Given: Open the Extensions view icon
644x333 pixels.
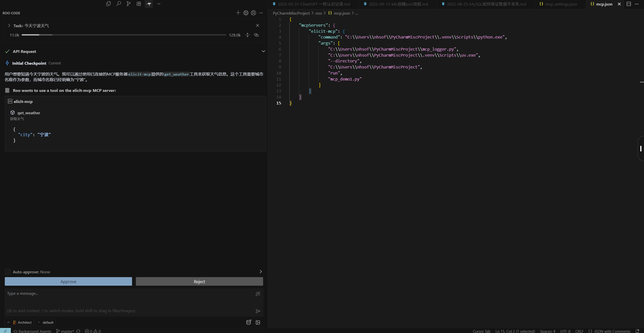Looking at the screenshot, I should (x=139, y=4).
